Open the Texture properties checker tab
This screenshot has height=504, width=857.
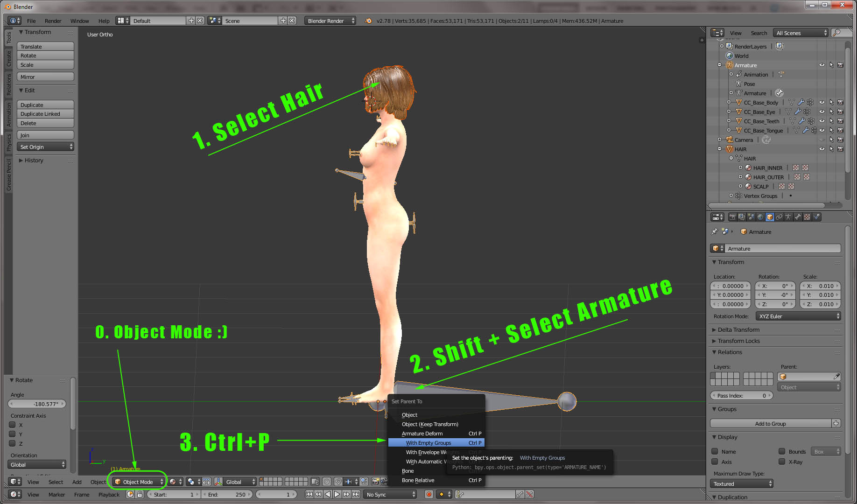point(807,217)
